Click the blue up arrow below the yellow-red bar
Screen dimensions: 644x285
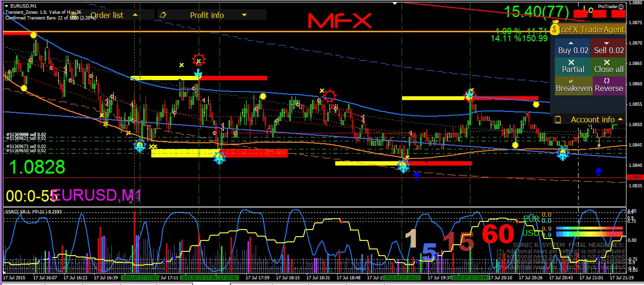[x=416, y=175]
